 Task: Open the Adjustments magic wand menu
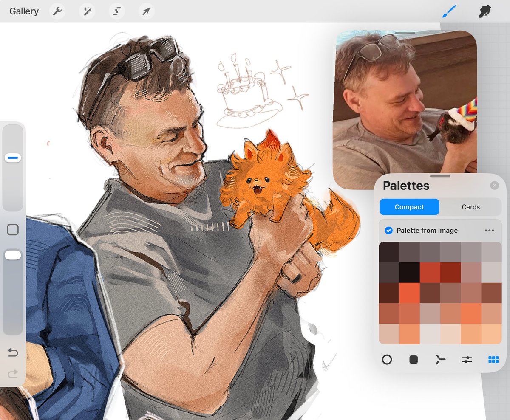coord(87,11)
